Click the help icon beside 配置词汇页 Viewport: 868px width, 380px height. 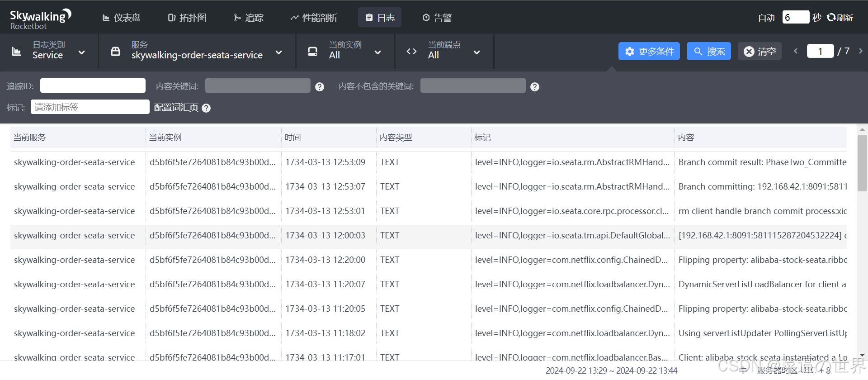click(x=206, y=108)
